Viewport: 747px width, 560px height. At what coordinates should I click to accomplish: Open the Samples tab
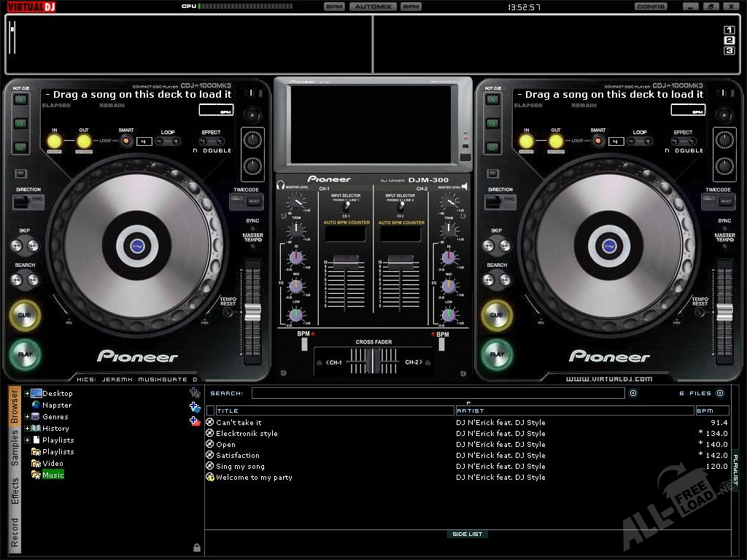point(15,447)
